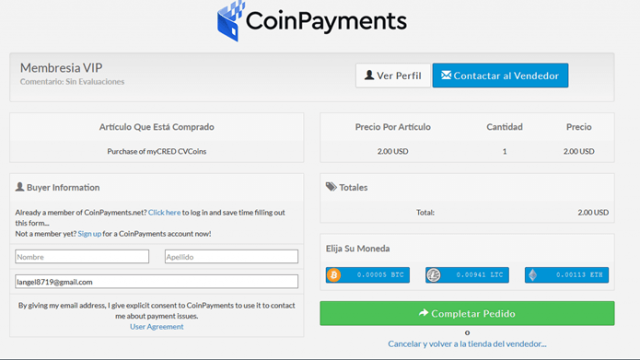The image size is (640, 360).
Task: Click the Bitcoin coin icon
Action: (x=334, y=275)
